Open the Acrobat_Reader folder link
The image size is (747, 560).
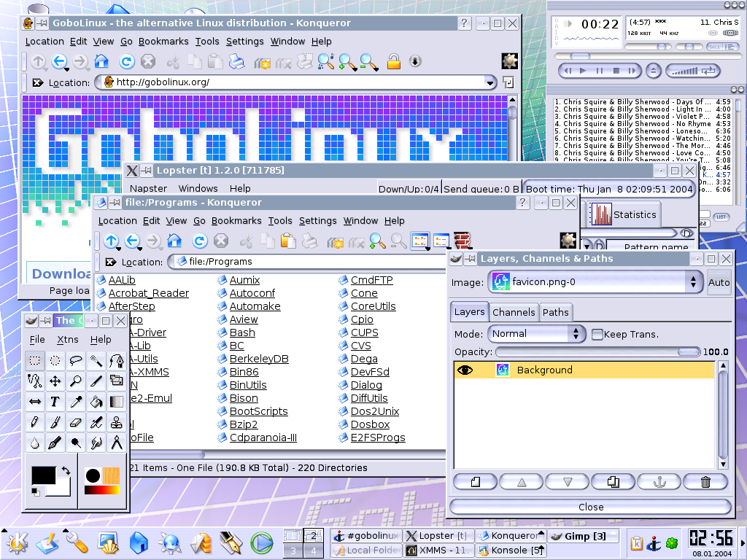tap(149, 293)
